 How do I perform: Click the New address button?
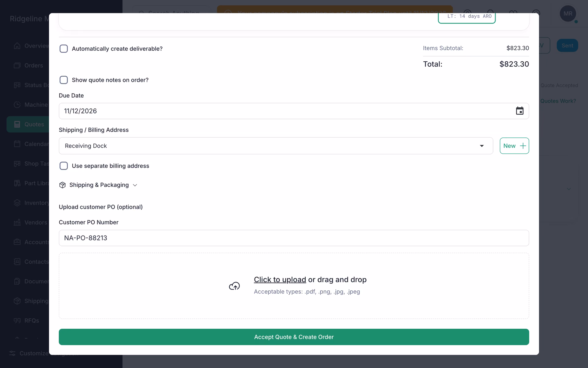(514, 146)
